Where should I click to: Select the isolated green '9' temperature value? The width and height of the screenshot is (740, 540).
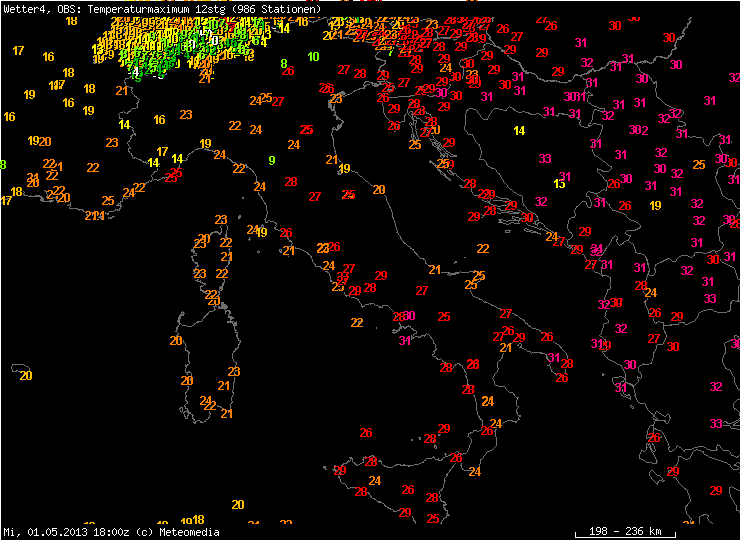[272, 160]
